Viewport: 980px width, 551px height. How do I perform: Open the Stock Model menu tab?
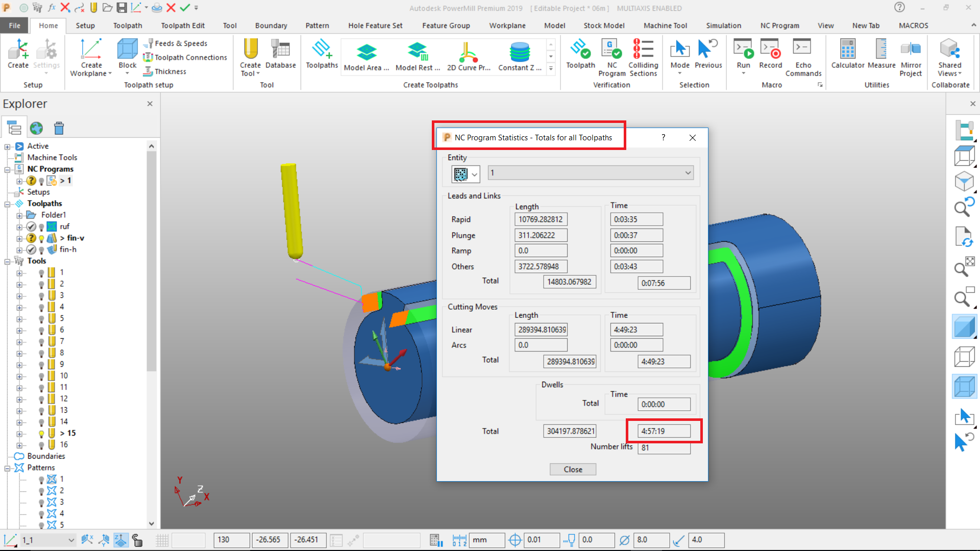(604, 25)
